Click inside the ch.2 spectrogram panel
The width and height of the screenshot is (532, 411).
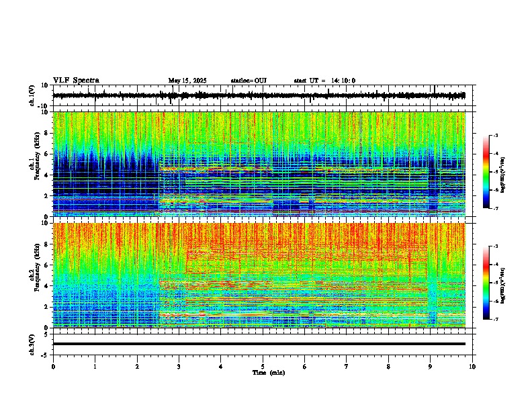259,275
